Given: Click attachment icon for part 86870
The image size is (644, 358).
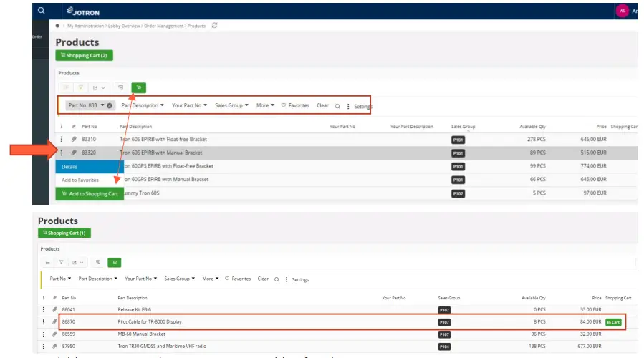Looking at the screenshot, I should (55, 322).
